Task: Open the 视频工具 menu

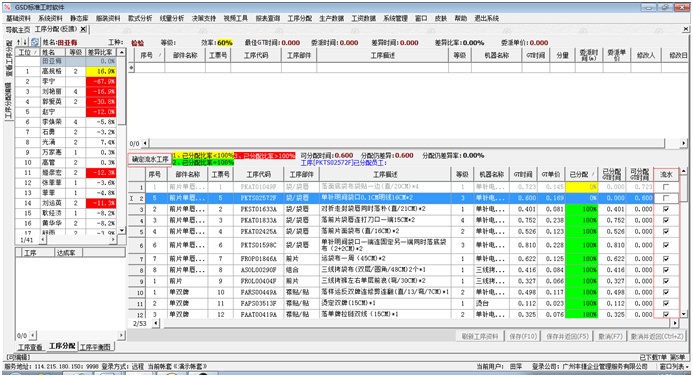Action: [x=236, y=18]
